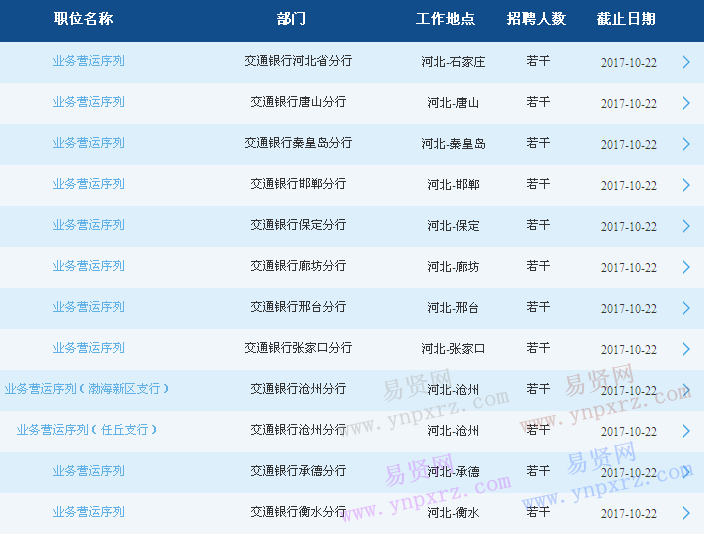
Task: Click the right arrow for 交通银行邯郸分行
Action: click(x=686, y=185)
